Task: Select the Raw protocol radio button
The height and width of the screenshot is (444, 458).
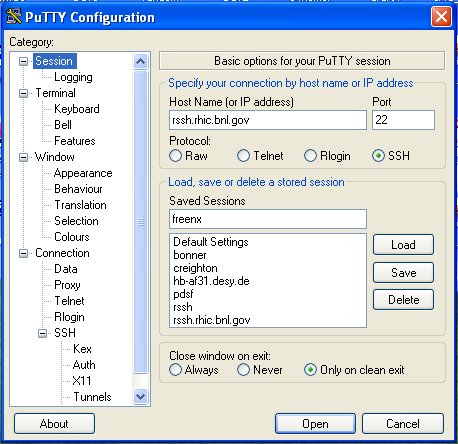Action: (175, 156)
